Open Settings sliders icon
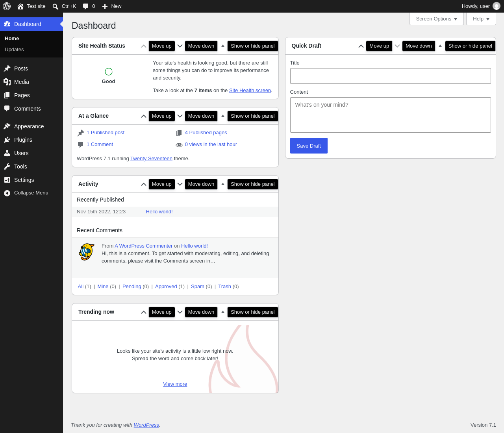 point(7,180)
